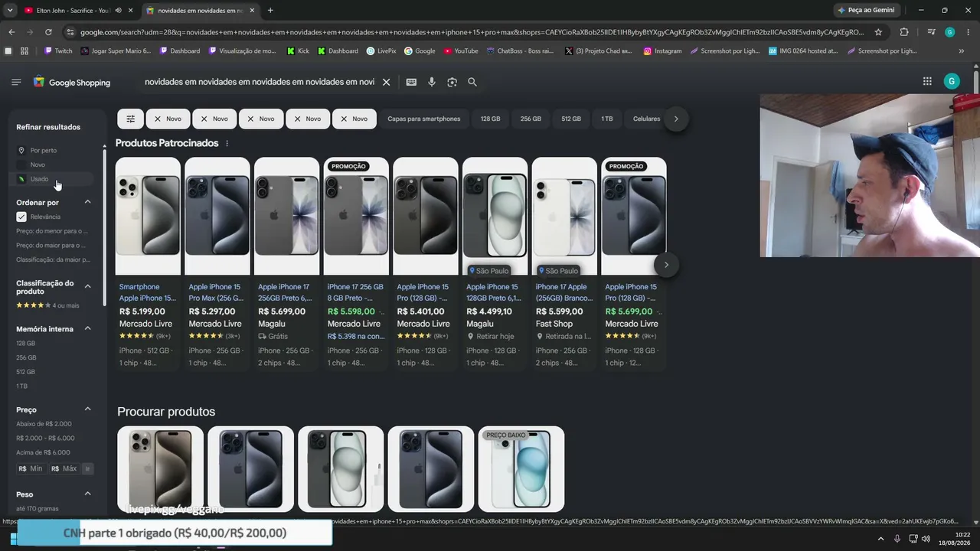980x551 pixels.
Task: Open Apple iPhone 15 Pro Max R$ 5.297,00 listing
Action: pyautogui.click(x=217, y=264)
